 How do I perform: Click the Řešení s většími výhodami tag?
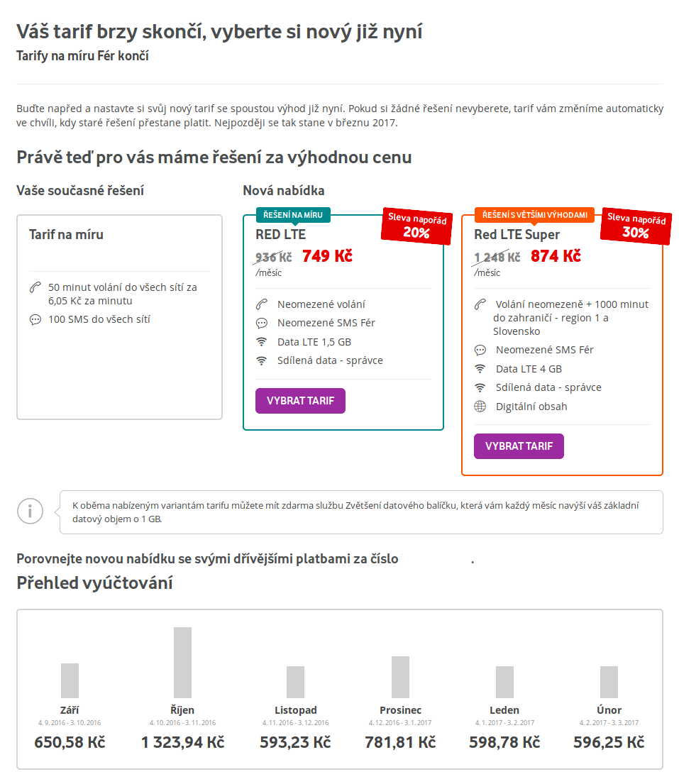point(534,214)
